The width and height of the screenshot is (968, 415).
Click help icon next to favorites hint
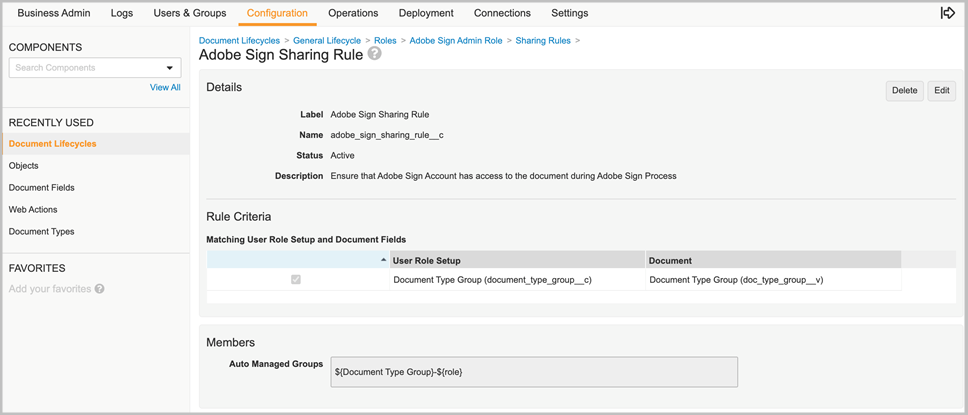(99, 289)
